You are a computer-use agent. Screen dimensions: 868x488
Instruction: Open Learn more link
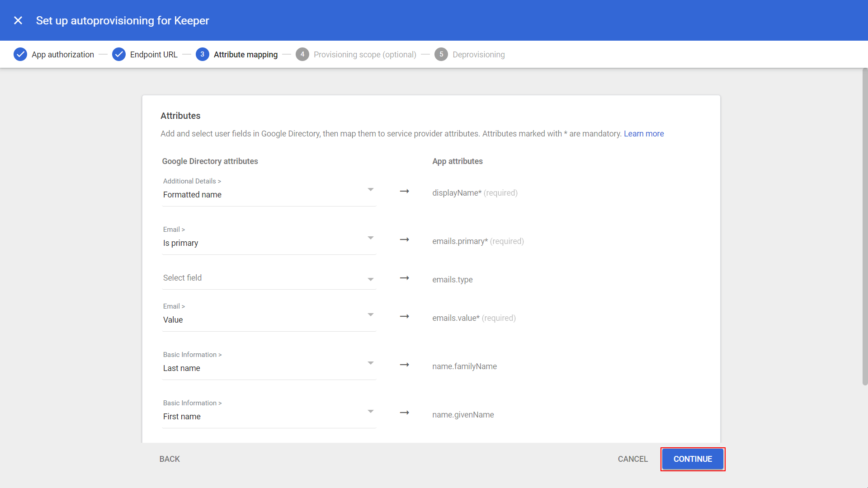click(644, 134)
